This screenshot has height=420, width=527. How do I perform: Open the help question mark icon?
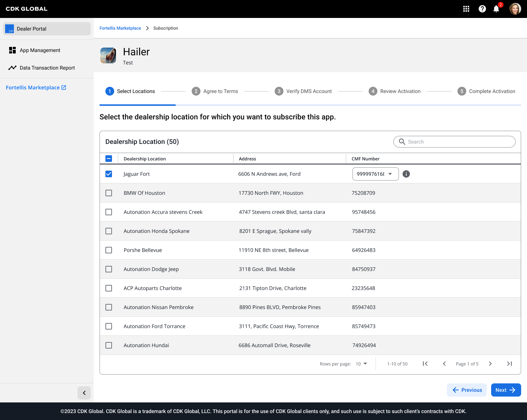(x=482, y=9)
